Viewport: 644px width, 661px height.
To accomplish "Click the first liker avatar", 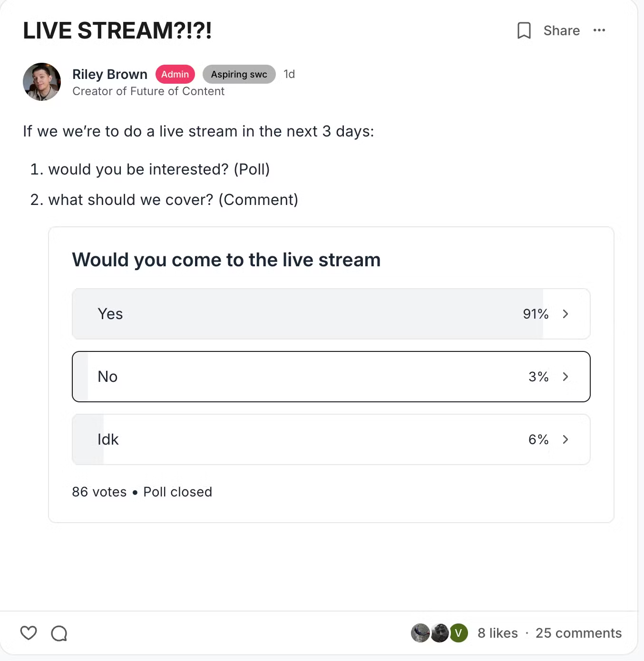I will (420, 633).
